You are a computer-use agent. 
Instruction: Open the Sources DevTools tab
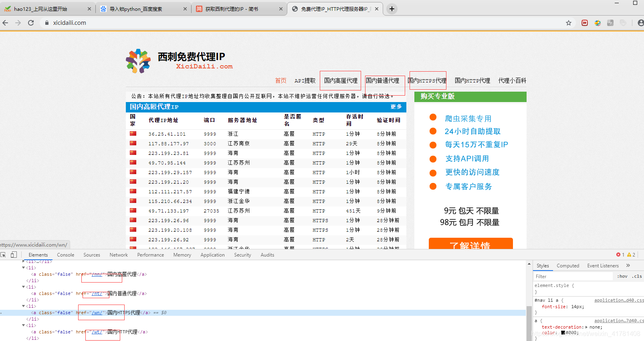(x=92, y=255)
